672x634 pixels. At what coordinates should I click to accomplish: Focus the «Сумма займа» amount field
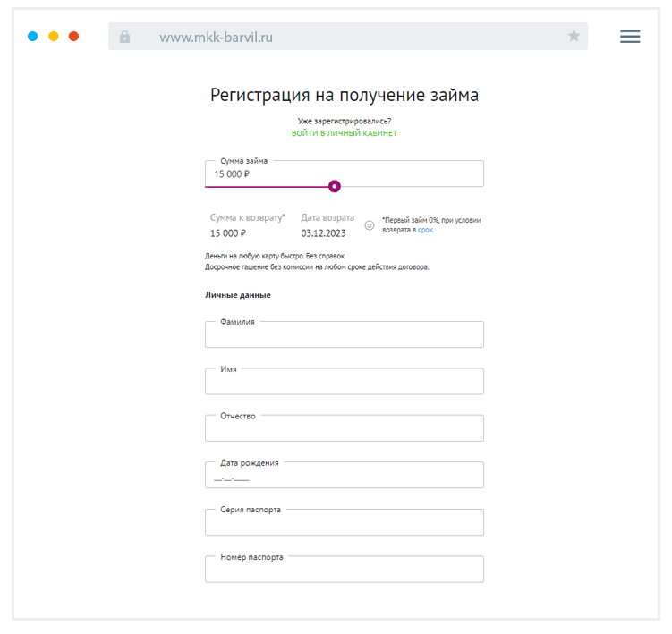tap(345, 174)
